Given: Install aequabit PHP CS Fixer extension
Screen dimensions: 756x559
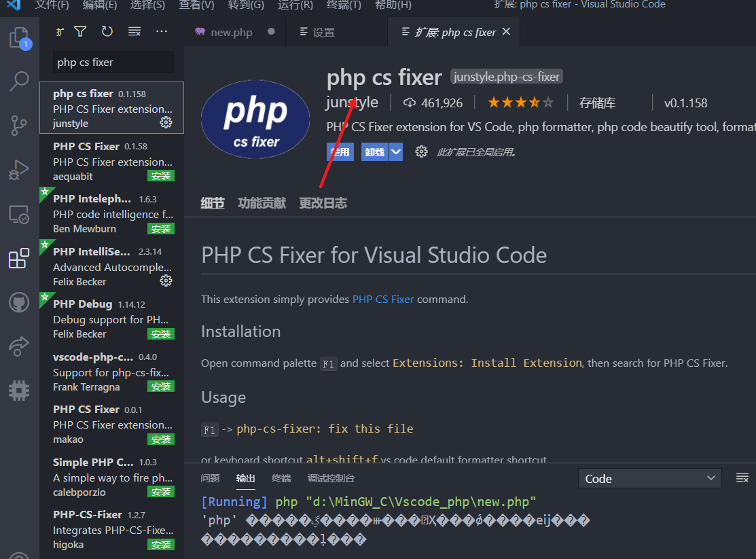Looking at the screenshot, I should pos(160,176).
